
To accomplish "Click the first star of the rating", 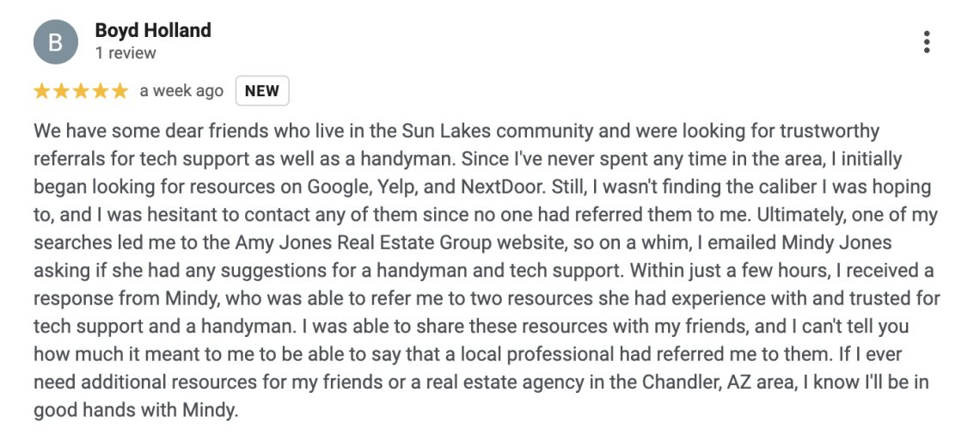I will (x=42, y=91).
